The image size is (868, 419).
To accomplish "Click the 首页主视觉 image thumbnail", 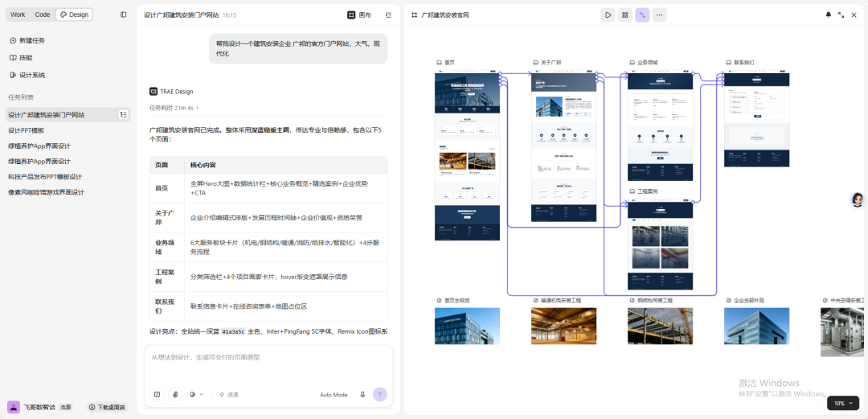I will (467, 327).
